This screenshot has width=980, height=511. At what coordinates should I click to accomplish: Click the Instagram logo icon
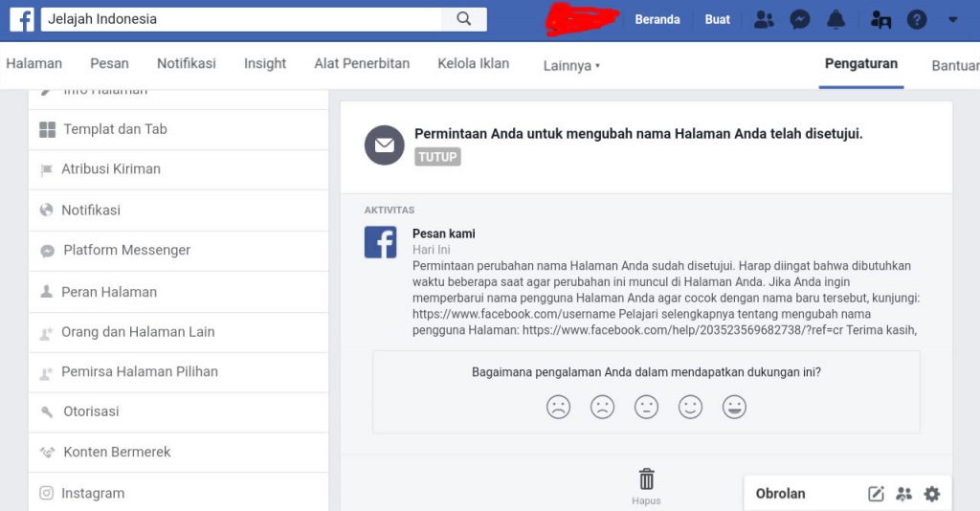coord(46,493)
